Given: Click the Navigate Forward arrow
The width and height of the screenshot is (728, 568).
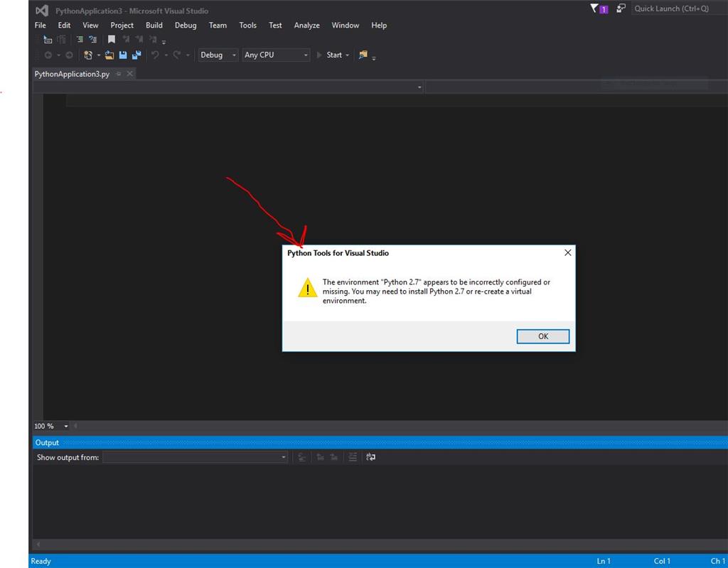Looking at the screenshot, I should [69, 55].
